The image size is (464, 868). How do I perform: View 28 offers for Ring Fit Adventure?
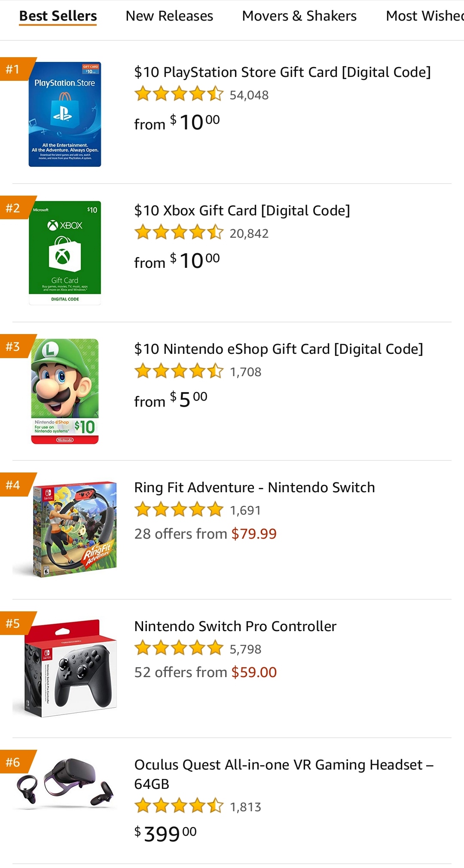205,534
